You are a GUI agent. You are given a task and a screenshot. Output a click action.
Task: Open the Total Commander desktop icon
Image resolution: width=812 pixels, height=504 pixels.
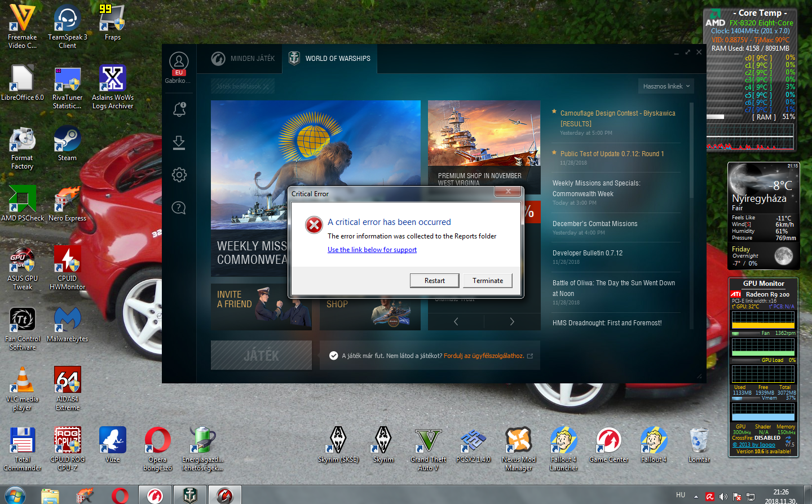click(23, 449)
